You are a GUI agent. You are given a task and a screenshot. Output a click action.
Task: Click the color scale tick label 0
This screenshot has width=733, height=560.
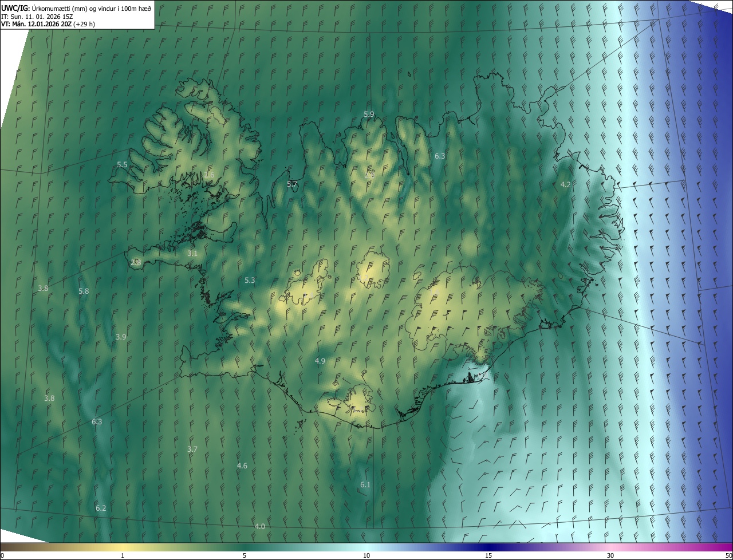pos(2,556)
